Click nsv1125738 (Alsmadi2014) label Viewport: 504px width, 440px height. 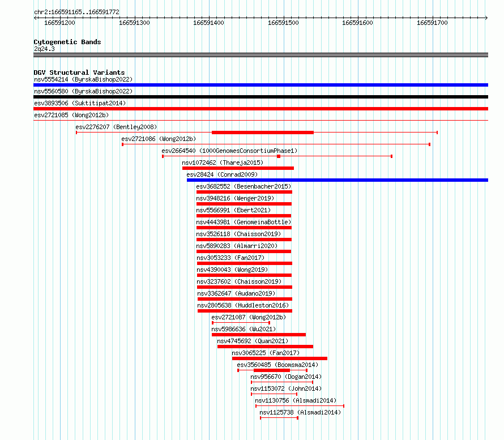(300, 412)
